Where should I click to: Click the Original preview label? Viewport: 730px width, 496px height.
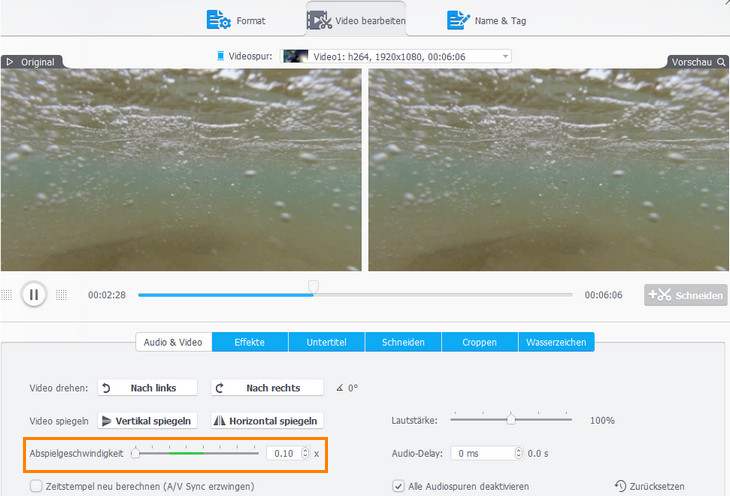click(x=38, y=62)
